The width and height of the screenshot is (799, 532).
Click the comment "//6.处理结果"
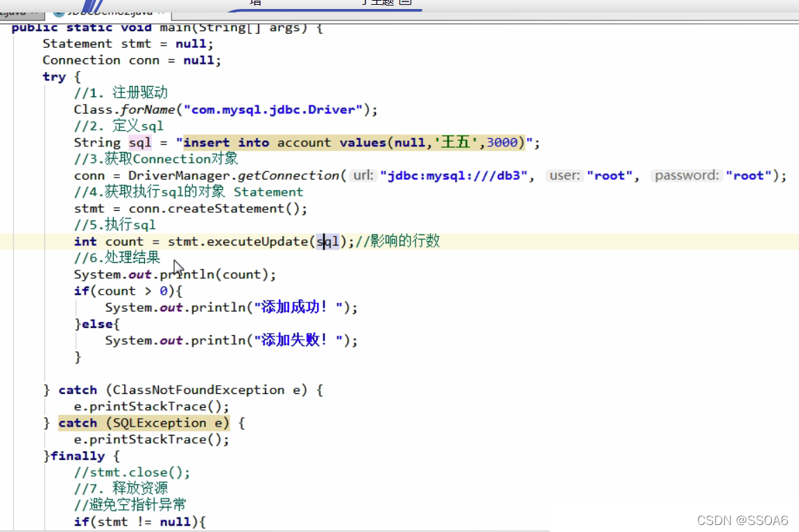click(x=117, y=258)
